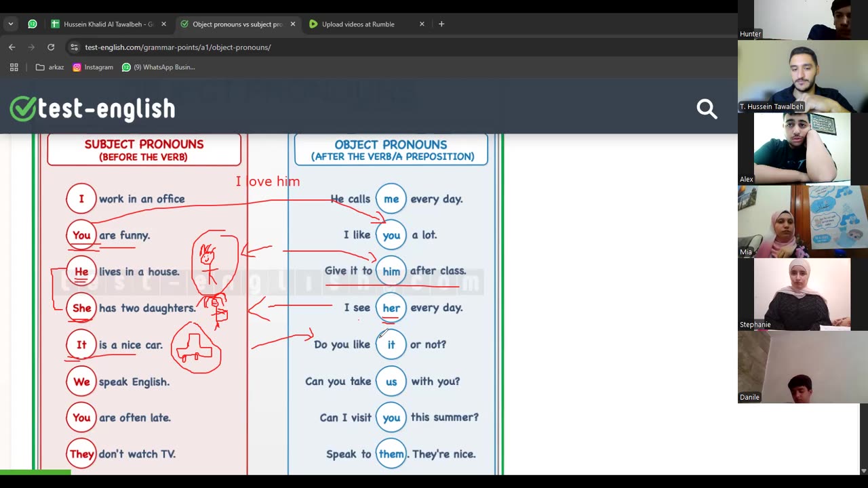Click the text 'this summer?'
Image resolution: width=868 pixels, height=488 pixels.
point(445,418)
